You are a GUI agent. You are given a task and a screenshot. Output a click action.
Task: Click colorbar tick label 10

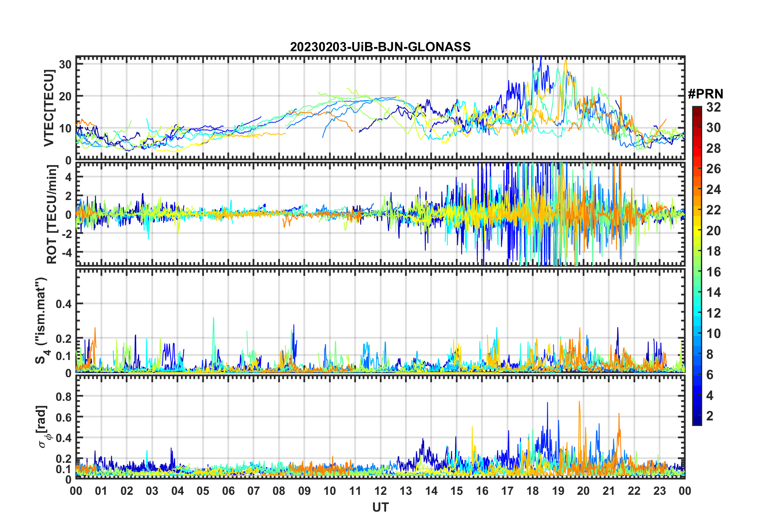(x=713, y=334)
